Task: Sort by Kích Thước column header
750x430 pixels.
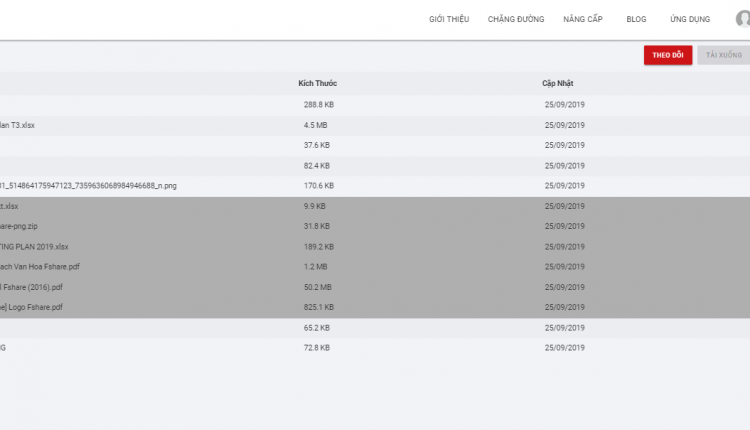Action: (x=318, y=83)
